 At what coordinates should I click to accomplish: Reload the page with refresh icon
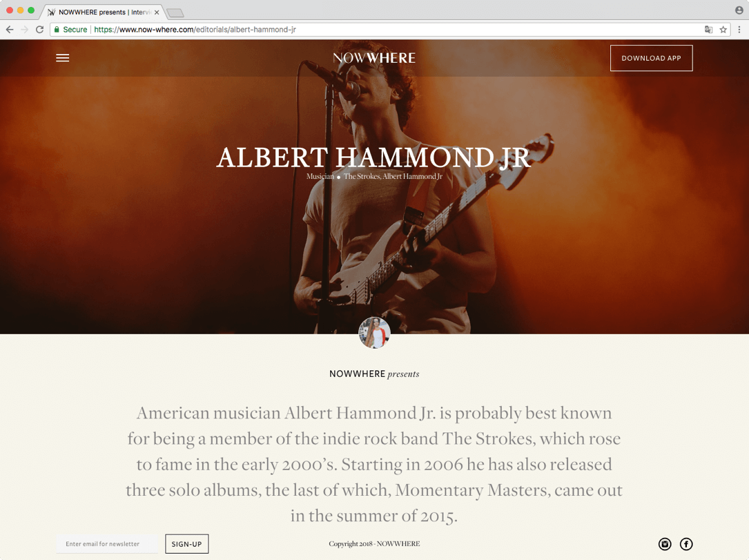pos(39,30)
